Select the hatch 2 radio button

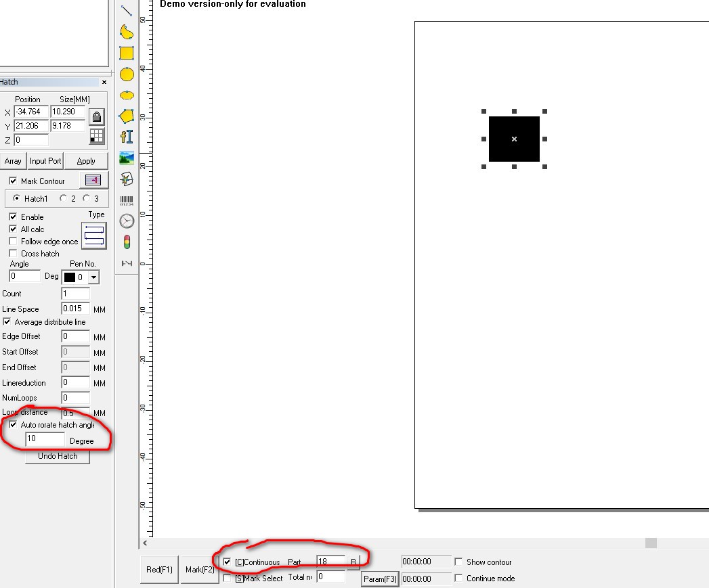coord(64,198)
